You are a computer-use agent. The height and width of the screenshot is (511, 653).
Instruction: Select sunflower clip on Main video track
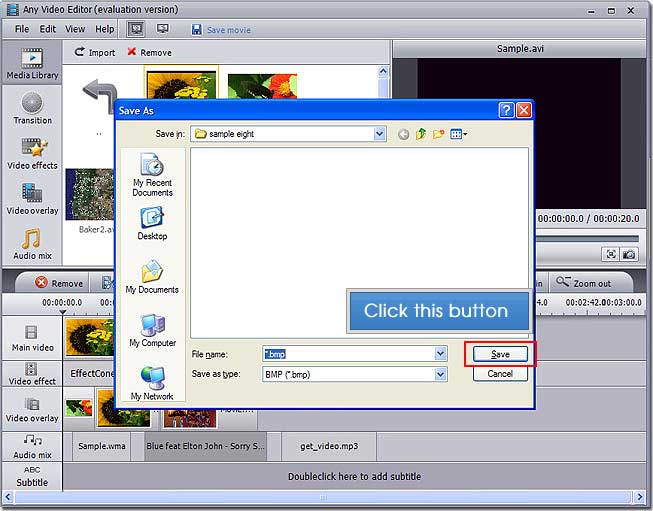(x=90, y=337)
